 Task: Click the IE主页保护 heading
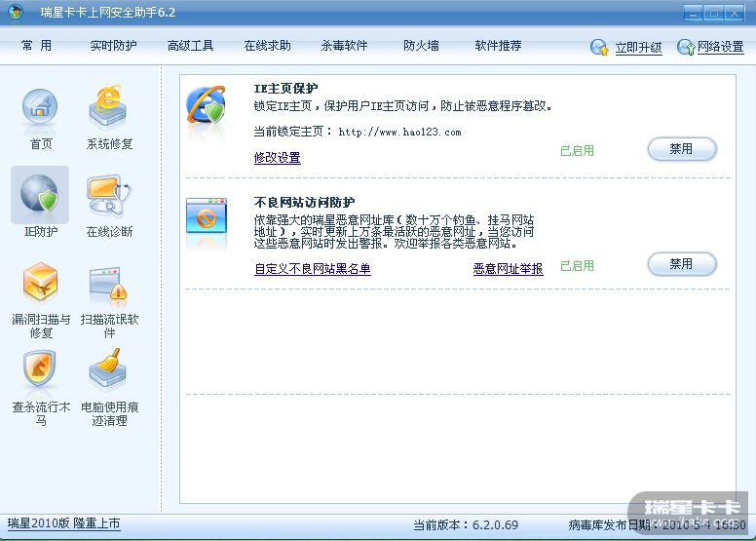click(x=285, y=89)
